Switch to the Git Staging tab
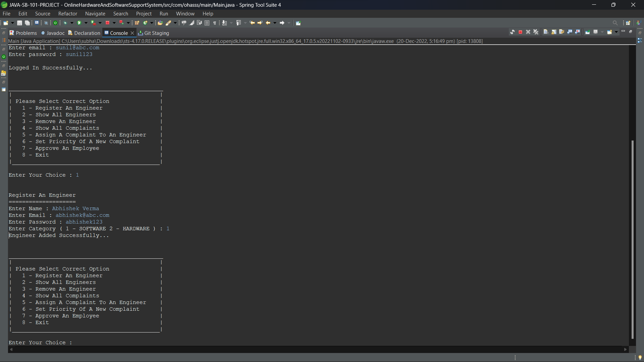 (154, 33)
